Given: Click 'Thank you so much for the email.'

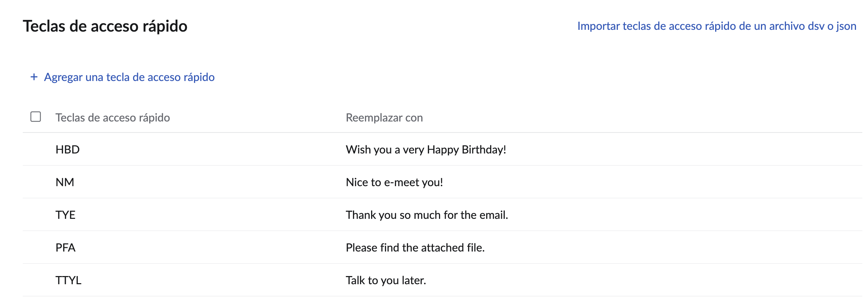Looking at the screenshot, I should pos(427,215).
